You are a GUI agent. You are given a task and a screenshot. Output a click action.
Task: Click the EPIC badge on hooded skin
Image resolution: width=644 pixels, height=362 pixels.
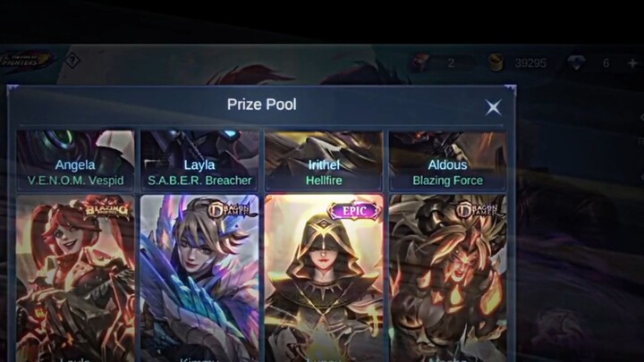354,211
